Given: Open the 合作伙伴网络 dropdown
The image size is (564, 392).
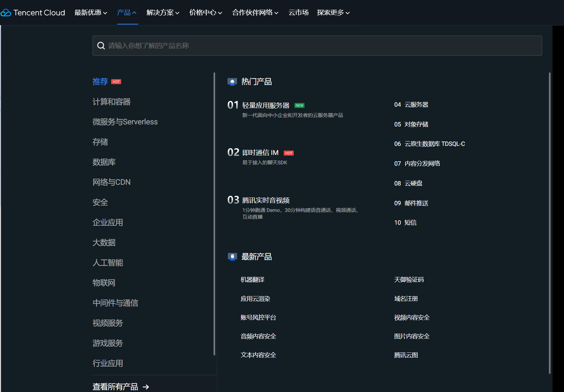Looking at the screenshot, I should coord(255,13).
